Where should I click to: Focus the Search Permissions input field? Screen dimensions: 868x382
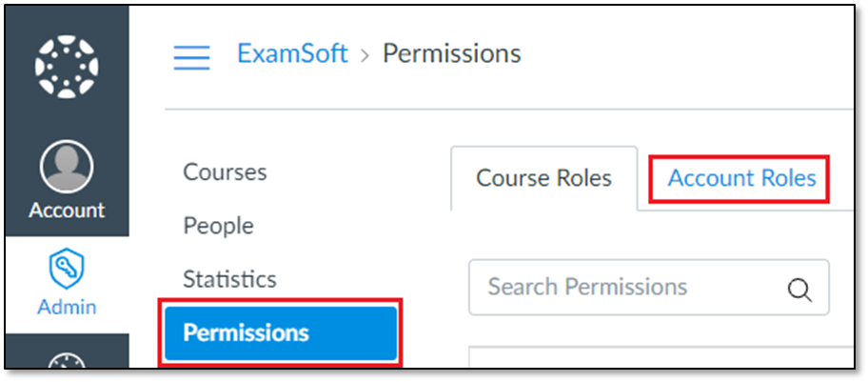point(649,287)
